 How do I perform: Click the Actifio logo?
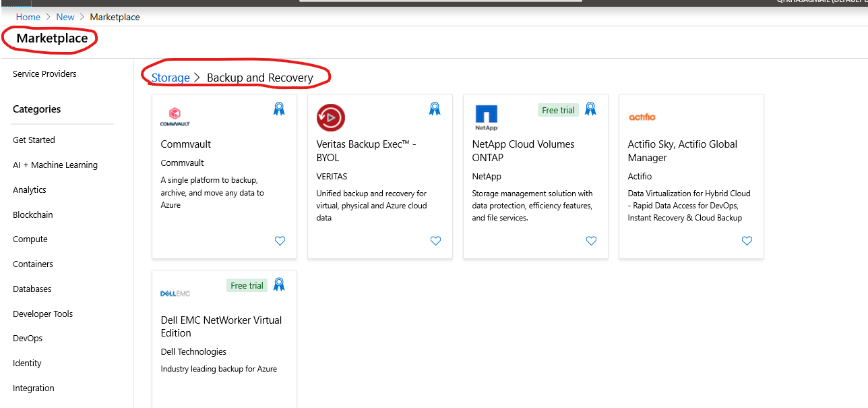(642, 117)
